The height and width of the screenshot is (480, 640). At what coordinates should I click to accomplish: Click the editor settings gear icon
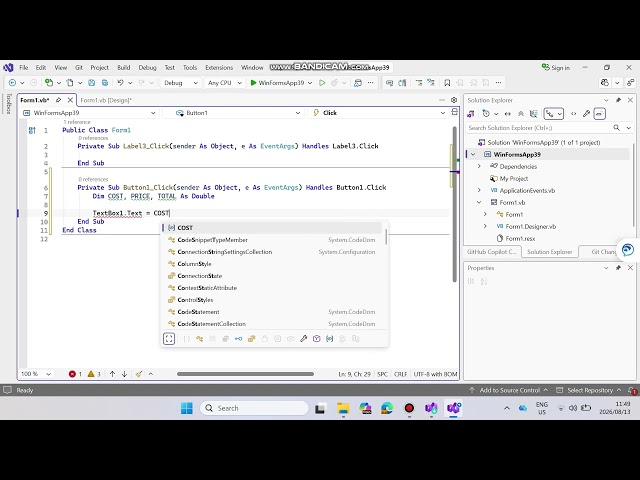pos(454,100)
